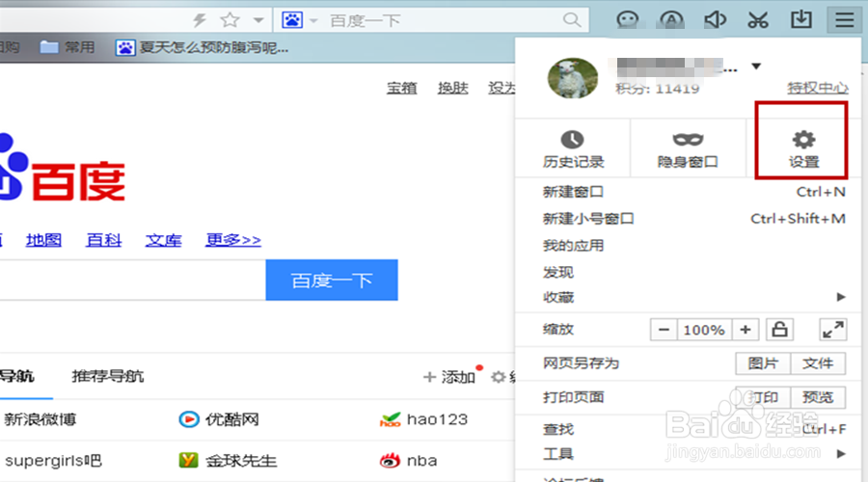Increase zoom with the plus button
868x482 pixels.
[746, 330]
